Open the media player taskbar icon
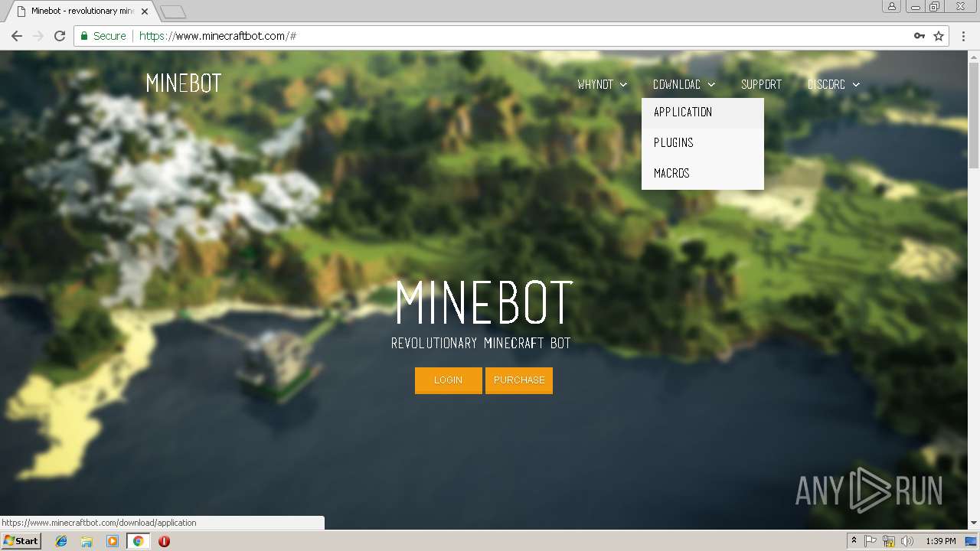Screen dimensions: 980x551 click(113, 541)
